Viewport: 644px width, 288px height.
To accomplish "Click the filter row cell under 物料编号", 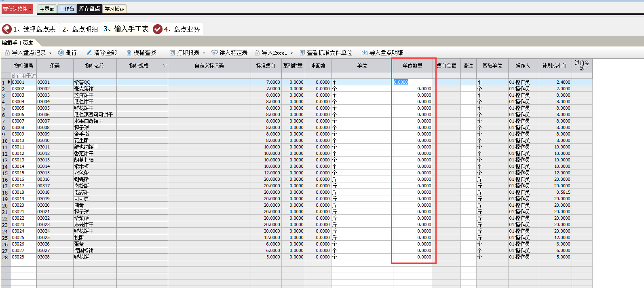I will click(24, 76).
